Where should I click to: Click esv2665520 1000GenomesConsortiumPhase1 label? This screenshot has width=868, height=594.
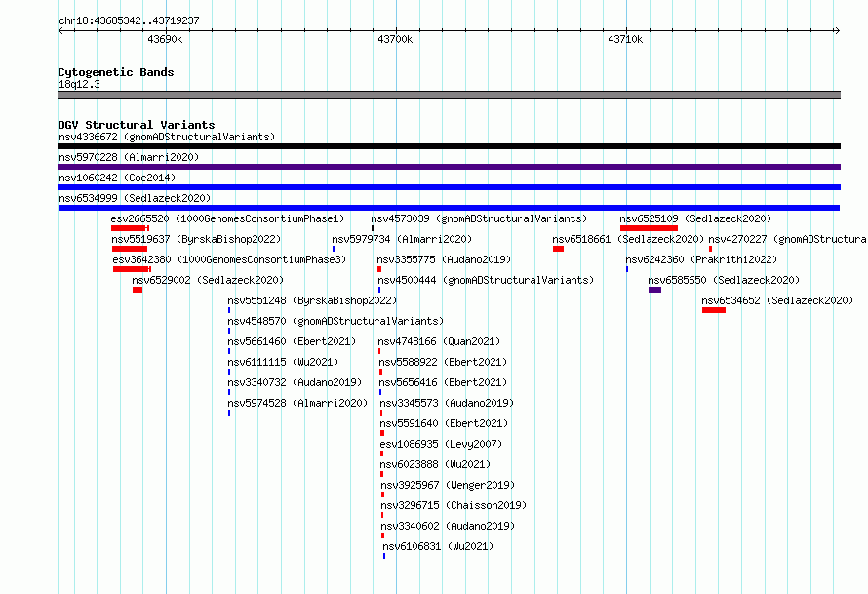click(x=227, y=218)
